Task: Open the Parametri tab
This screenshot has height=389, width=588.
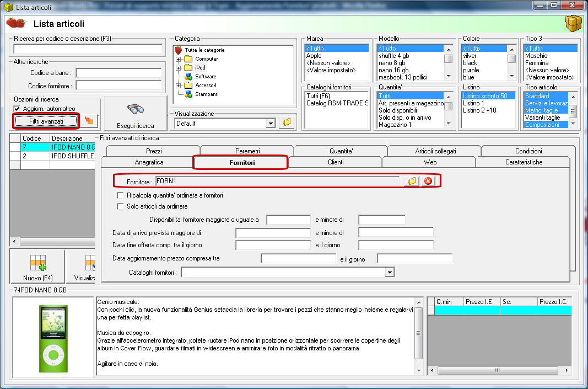Action: [247, 151]
